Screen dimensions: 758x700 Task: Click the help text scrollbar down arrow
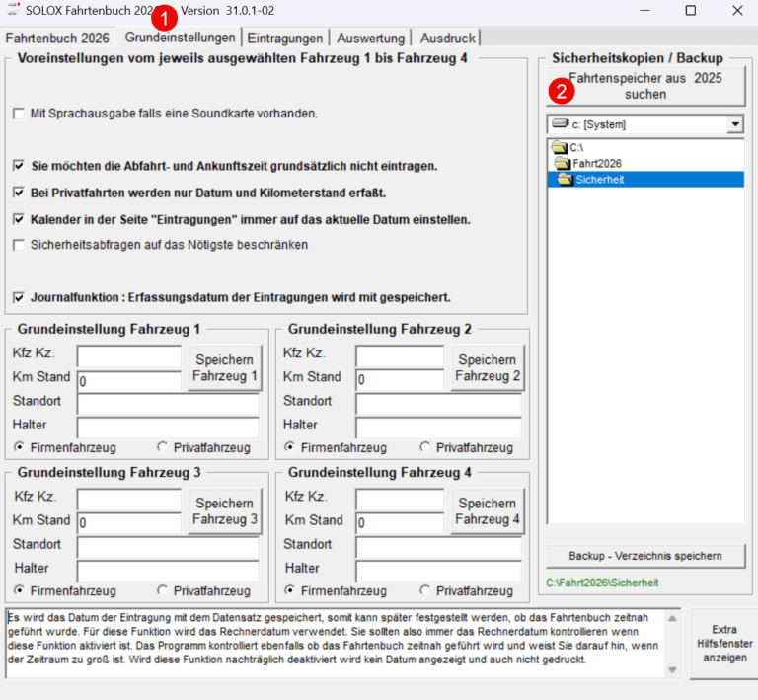pos(673,670)
